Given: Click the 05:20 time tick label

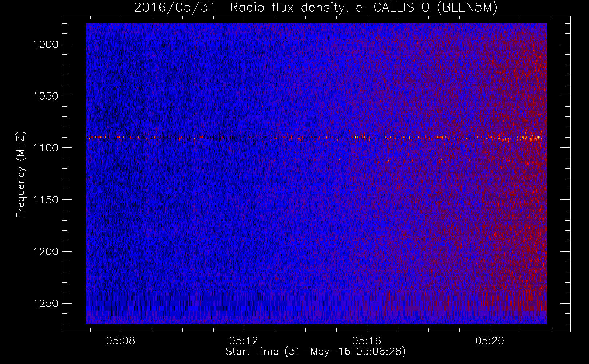Looking at the screenshot, I should pyautogui.click(x=490, y=341).
